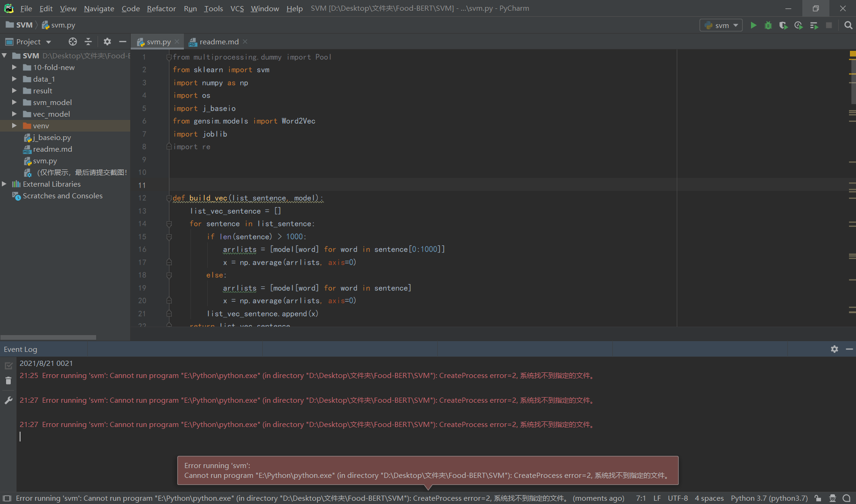Click the 7:1 cursor position widget

[x=641, y=498]
